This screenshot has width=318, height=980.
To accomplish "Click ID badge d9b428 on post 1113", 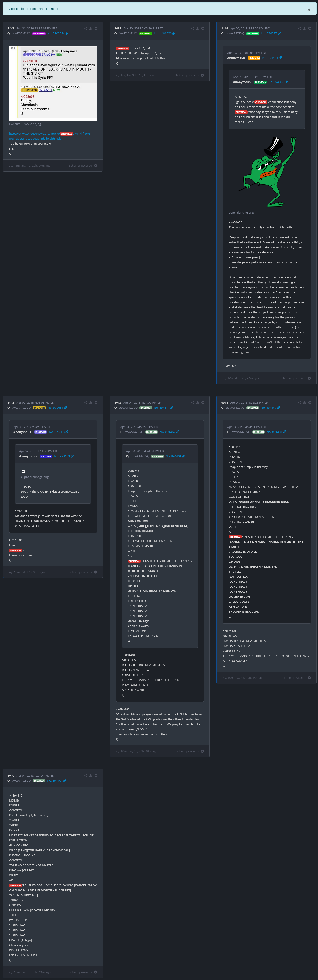I will (39, 408).
